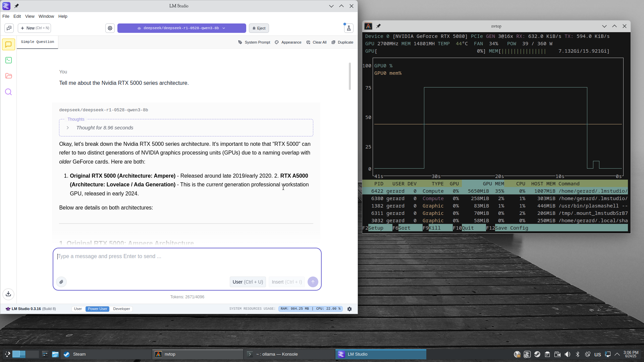
Task: Open the Discover search icon in sidebar
Action: click(8, 92)
